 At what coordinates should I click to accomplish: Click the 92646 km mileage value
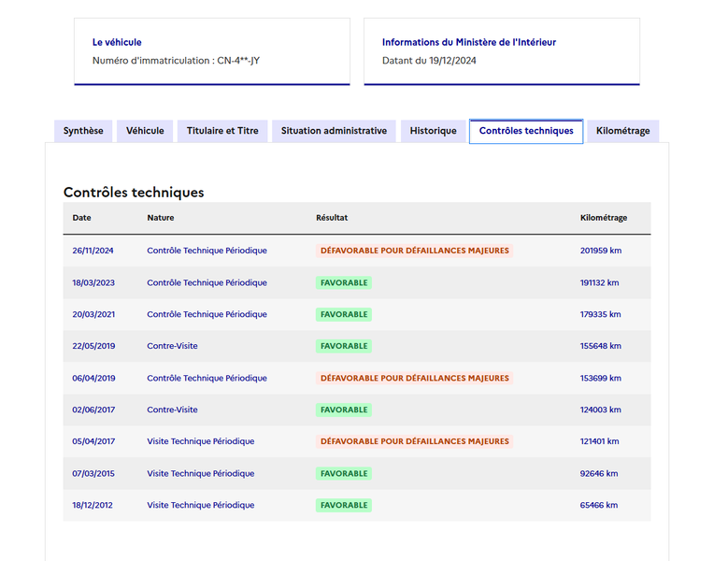pyautogui.click(x=599, y=474)
